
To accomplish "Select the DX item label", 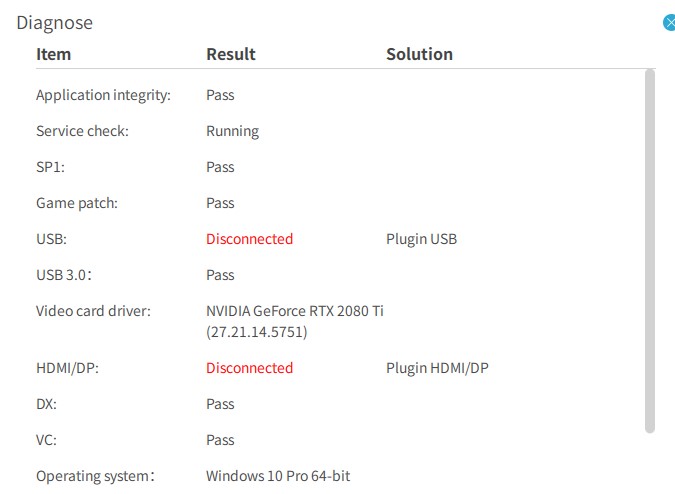I will (x=46, y=404).
